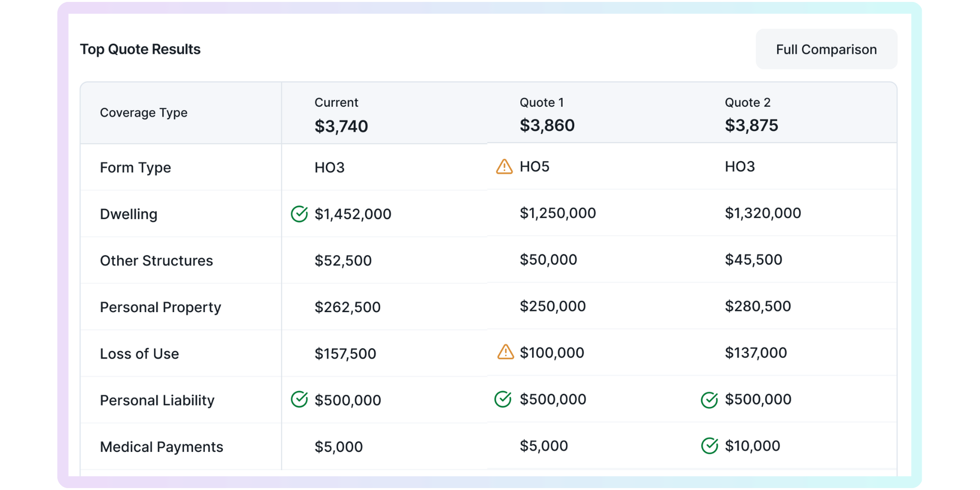
Task: Click checkmark next to Quote 2 $500,000 liability
Action: pyautogui.click(x=709, y=400)
